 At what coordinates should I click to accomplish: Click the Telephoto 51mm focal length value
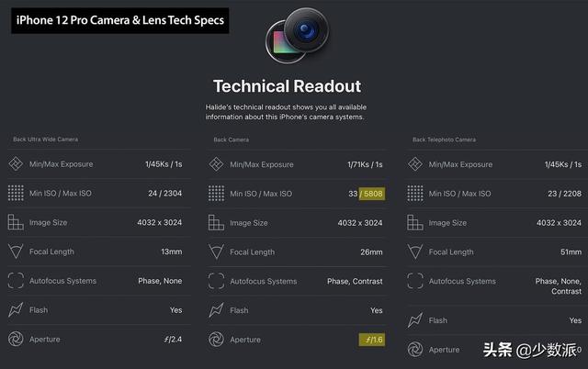[x=569, y=252]
